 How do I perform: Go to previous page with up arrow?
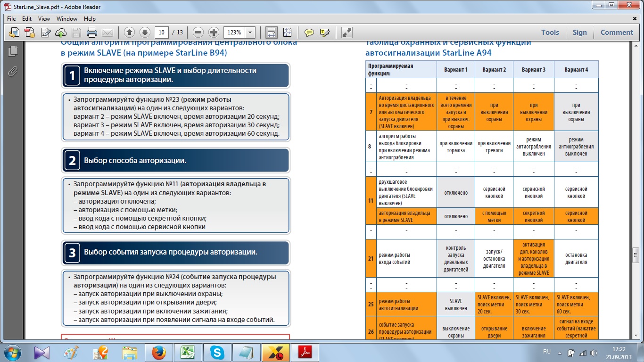pos(130,33)
